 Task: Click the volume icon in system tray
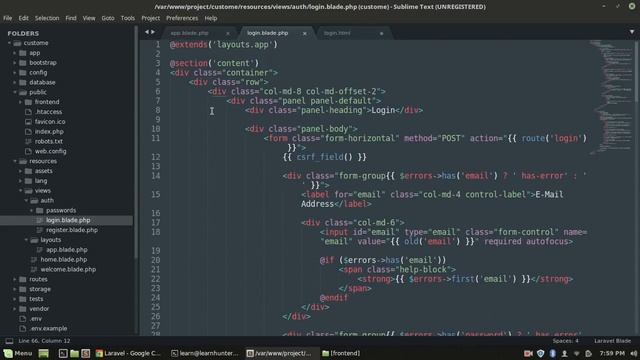tap(633, 353)
